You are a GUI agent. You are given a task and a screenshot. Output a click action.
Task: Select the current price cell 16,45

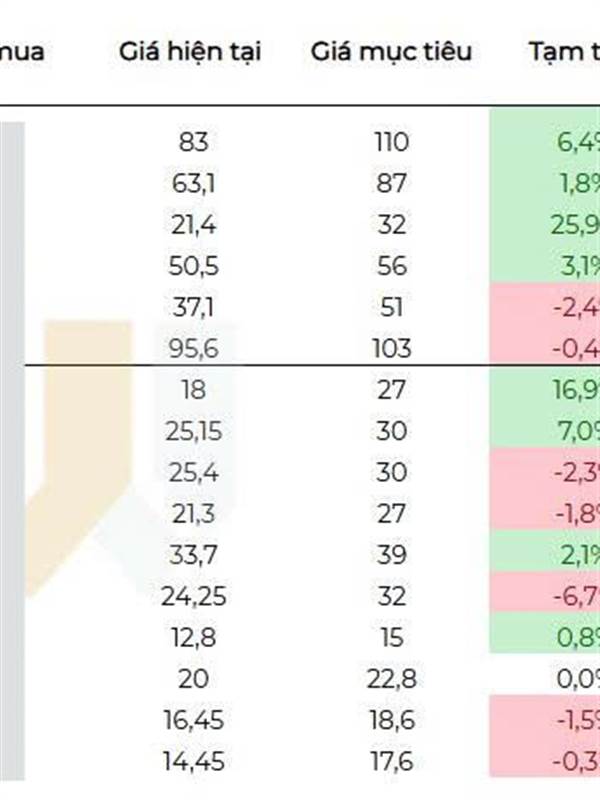[x=194, y=720]
